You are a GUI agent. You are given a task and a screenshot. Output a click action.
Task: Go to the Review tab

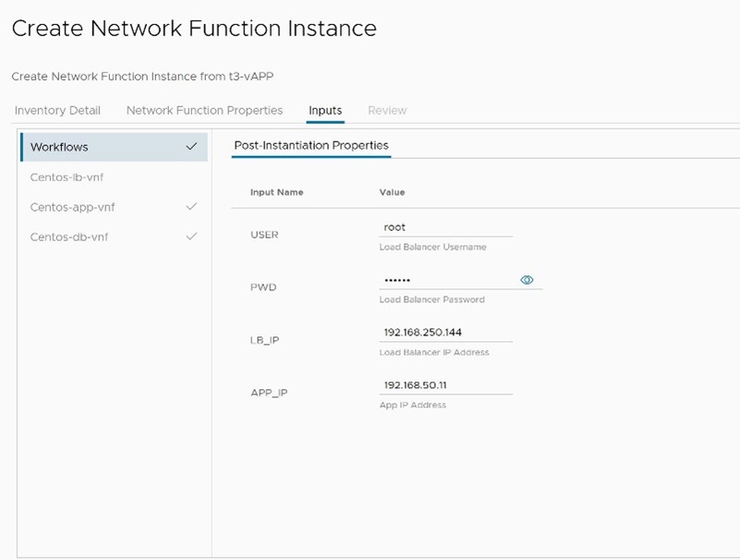[x=387, y=110]
